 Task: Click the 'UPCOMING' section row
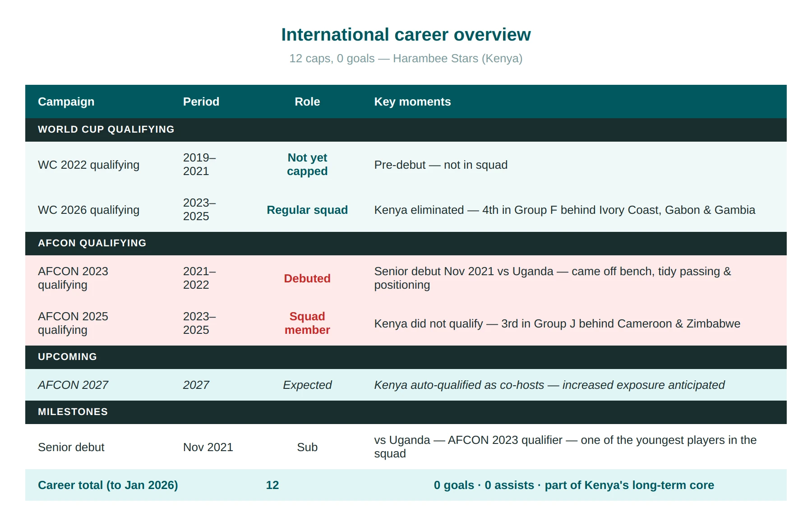406,357
